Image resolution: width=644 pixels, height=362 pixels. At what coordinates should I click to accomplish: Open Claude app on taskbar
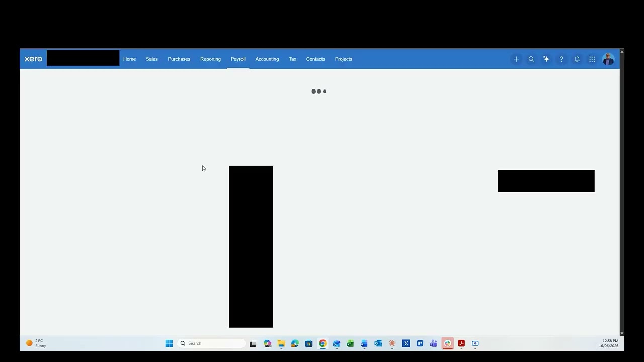click(x=392, y=343)
